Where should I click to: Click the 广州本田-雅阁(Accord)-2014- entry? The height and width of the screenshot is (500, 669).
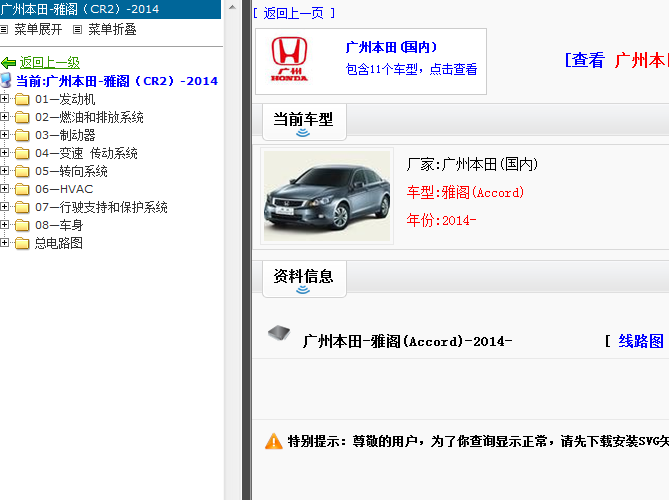point(407,341)
